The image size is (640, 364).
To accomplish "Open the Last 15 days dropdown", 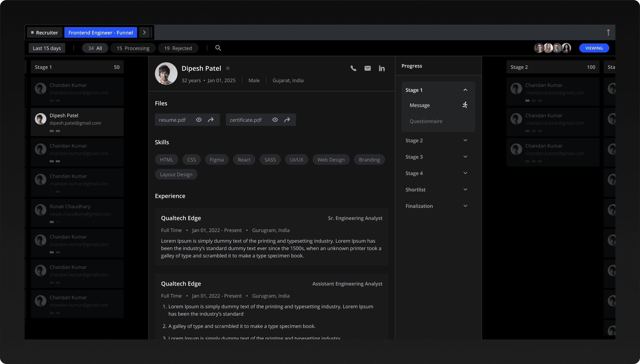I will pyautogui.click(x=47, y=48).
